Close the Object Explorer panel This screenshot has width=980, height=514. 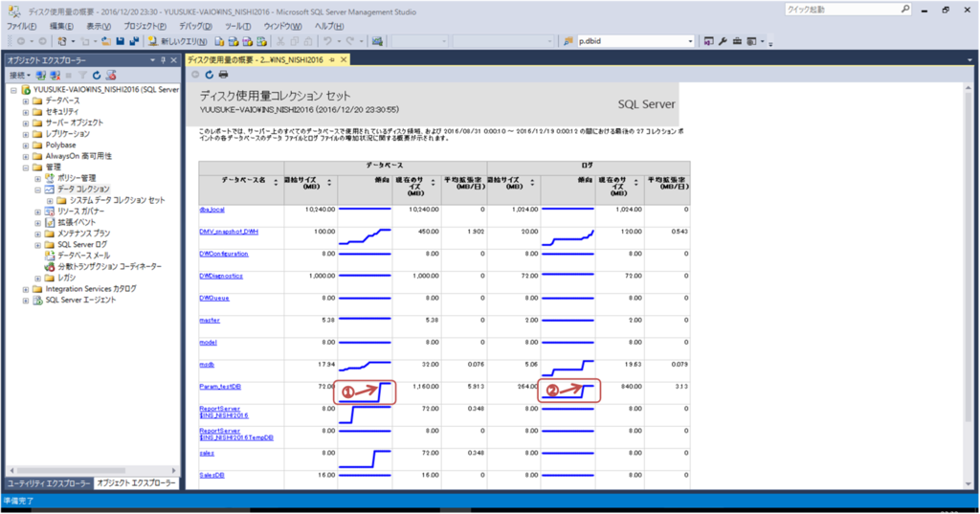tap(174, 60)
